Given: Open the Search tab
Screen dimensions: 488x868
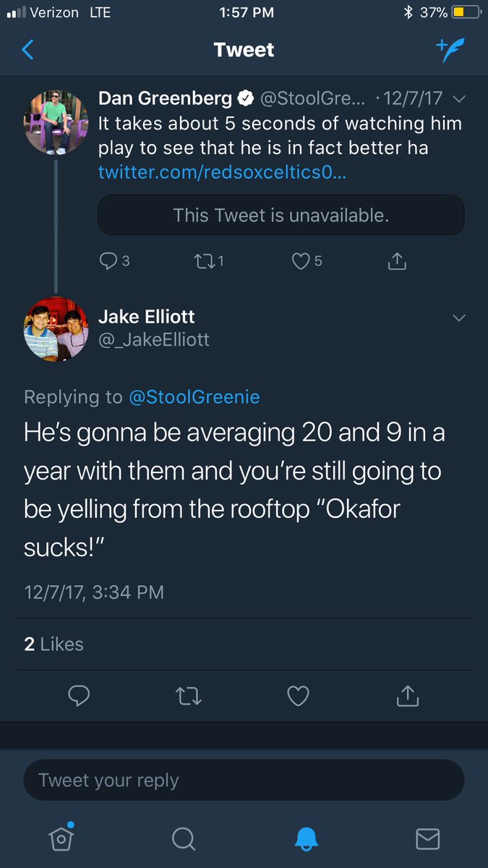Looking at the screenshot, I should pos(184,838).
